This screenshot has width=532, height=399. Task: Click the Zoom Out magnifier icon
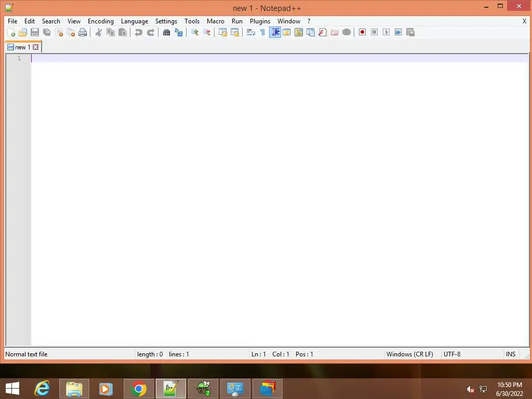207,32
